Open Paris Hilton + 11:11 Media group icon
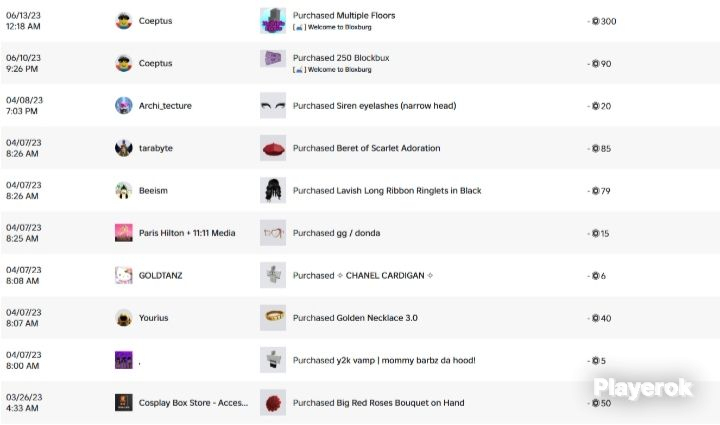 click(x=124, y=233)
